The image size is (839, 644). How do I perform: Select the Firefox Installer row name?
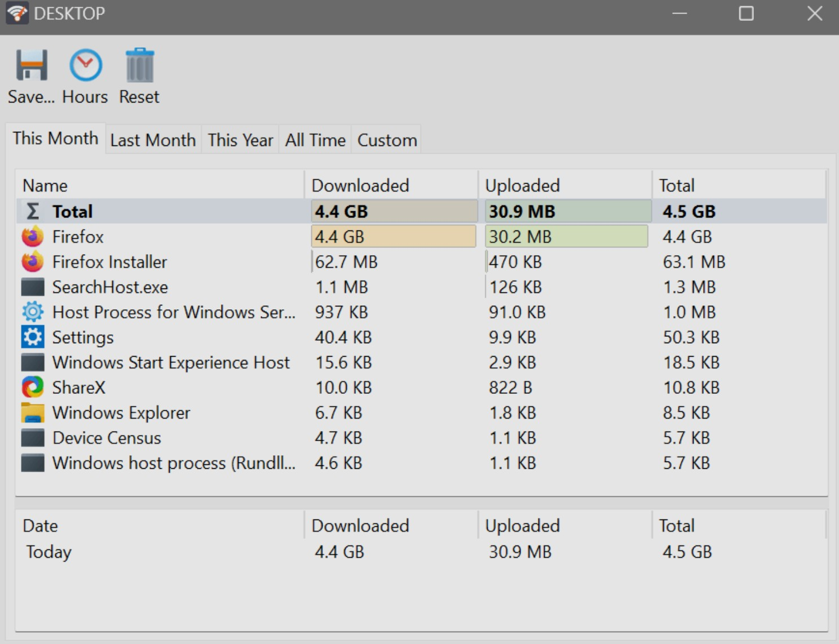point(109,262)
